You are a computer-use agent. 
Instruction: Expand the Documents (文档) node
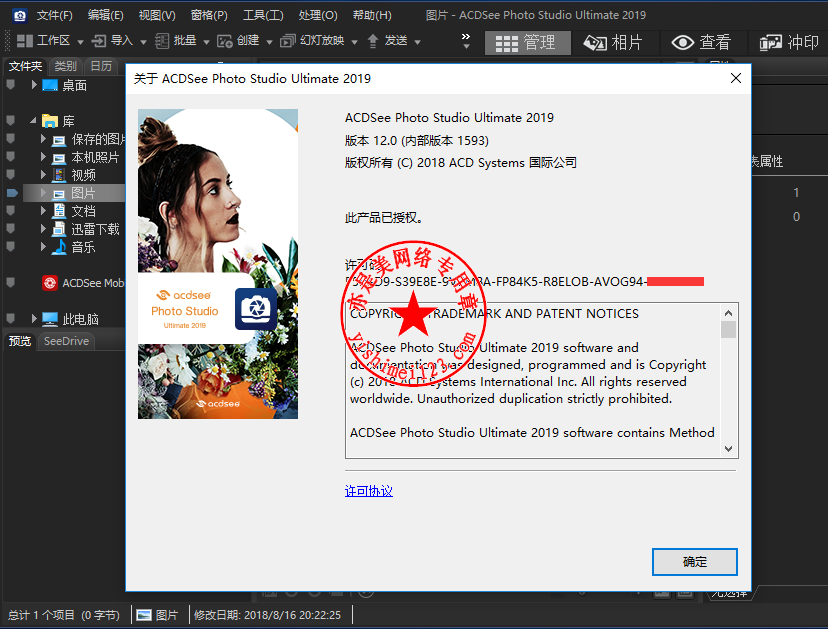[43, 211]
